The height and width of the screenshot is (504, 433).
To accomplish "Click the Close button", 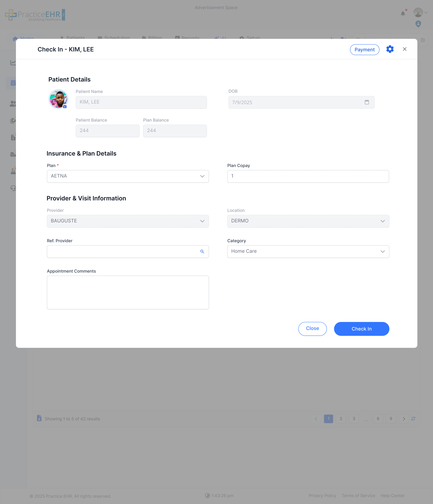I will point(312,329).
